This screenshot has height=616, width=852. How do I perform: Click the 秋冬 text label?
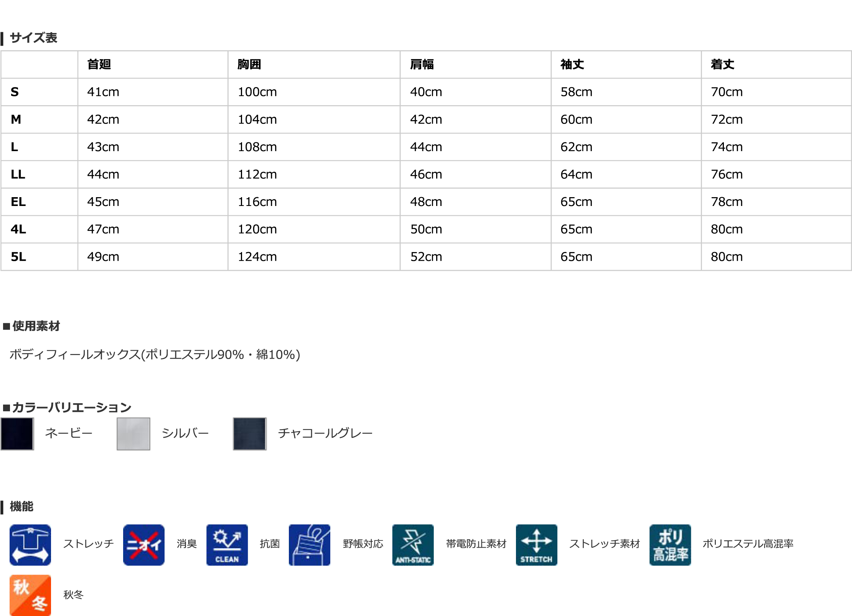[73, 595]
